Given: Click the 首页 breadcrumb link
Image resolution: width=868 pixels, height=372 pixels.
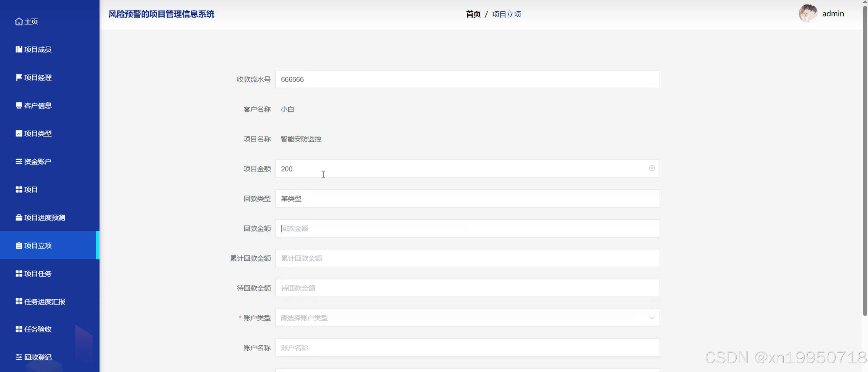Looking at the screenshot, I should (473, 14).
